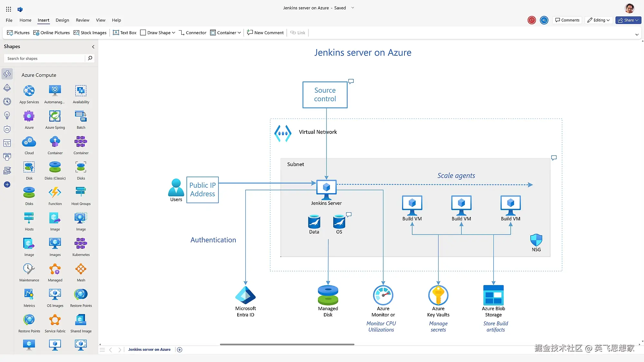Click the add more shapes plus icon
Image resolution: width=644 pixels, height=362 pixels.
pos(7,185)
